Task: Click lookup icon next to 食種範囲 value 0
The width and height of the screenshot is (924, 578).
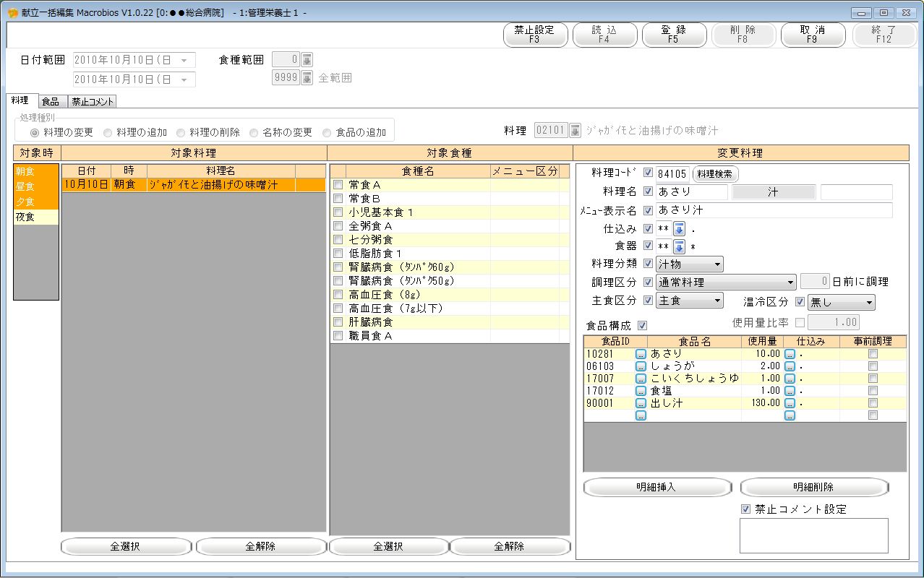Action: [x=307, y=59]
